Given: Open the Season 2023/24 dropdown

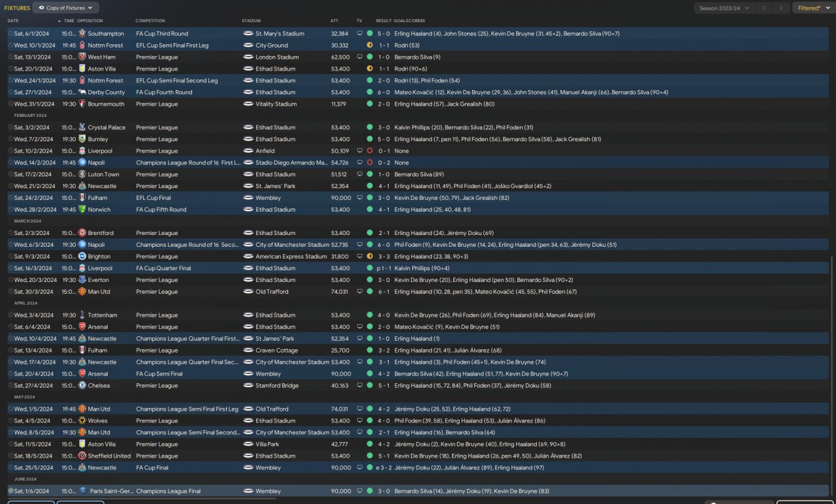Looking at the screenshot, I should tap(724, 8).
